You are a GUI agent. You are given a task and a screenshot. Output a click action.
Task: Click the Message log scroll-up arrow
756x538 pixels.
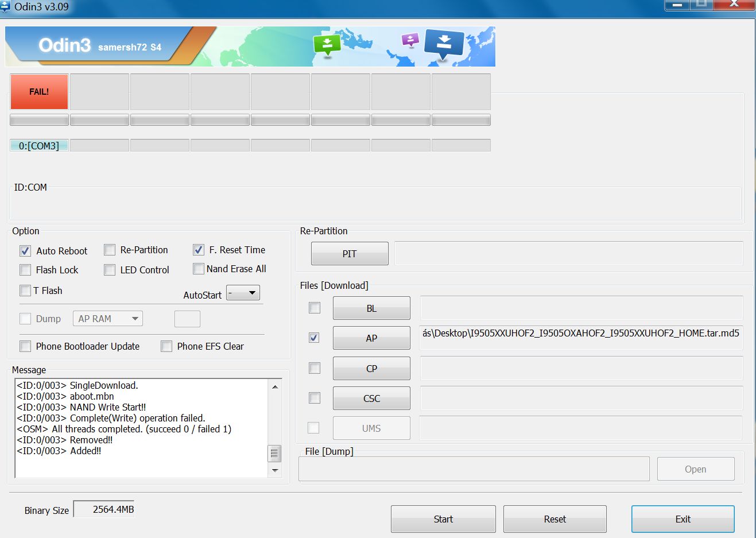coord(275,386)
